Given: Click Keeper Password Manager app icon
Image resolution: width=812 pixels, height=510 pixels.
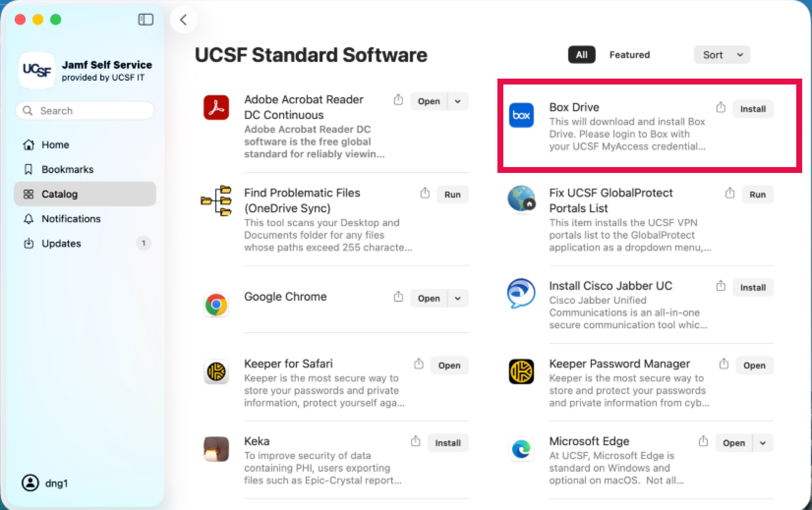Looking at the screenshot, I should [521, 371].
